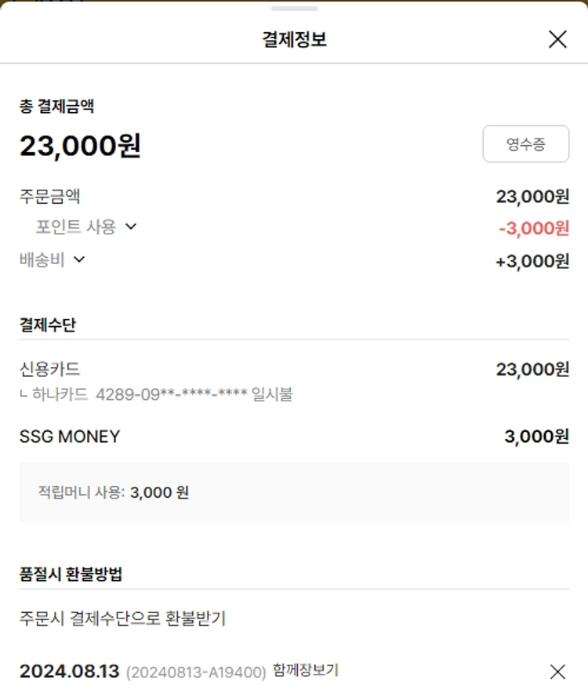Click the red -3,000원 points amount
This screenshot has height=700, width=588.
(533, 228)
